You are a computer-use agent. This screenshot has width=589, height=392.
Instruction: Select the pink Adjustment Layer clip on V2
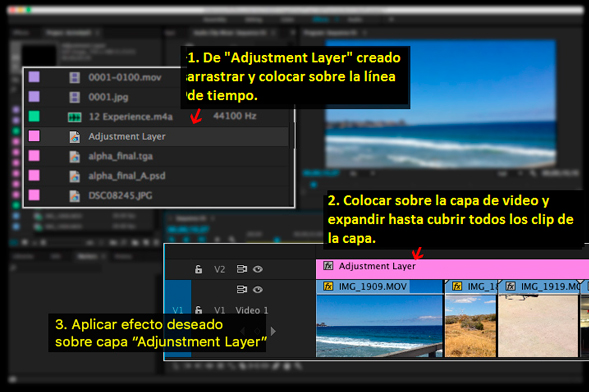coord(452,269)
